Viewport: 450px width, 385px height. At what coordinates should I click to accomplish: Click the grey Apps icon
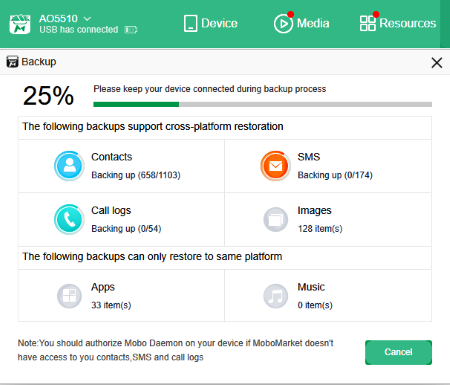pyautogui.click(x=69, y=296)
